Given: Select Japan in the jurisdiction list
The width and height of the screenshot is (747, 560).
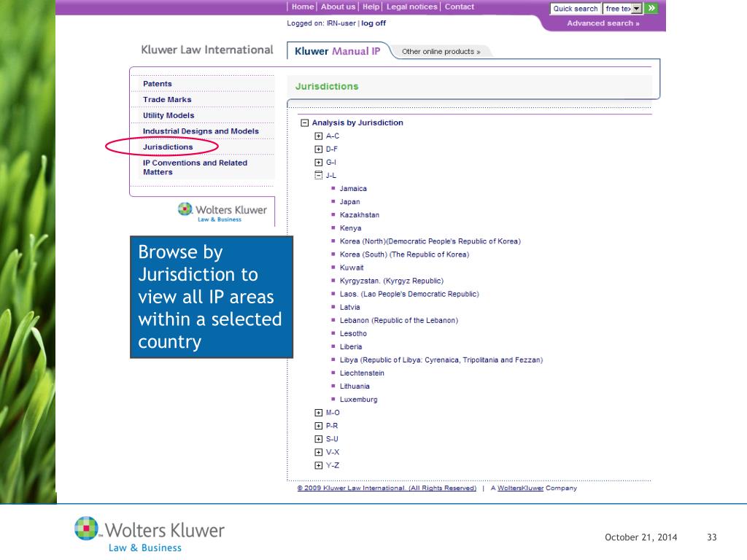Looking at the screenshot, I should pos(349,202).
